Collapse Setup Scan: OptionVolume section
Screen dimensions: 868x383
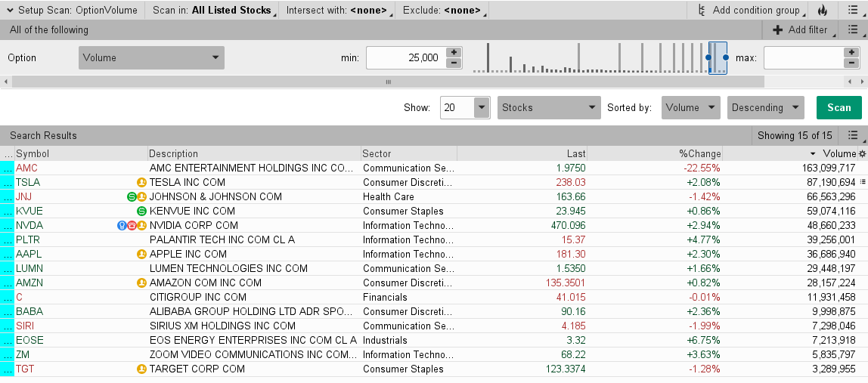point(9,10)
